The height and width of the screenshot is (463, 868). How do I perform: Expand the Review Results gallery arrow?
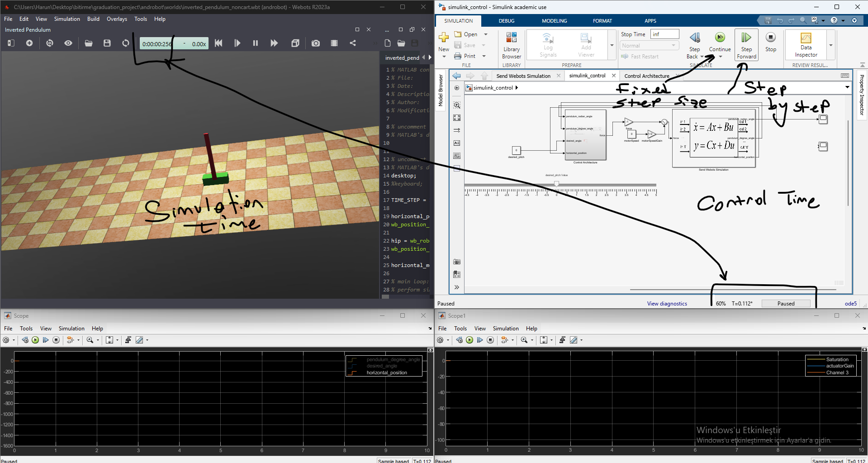click(831, 45)
